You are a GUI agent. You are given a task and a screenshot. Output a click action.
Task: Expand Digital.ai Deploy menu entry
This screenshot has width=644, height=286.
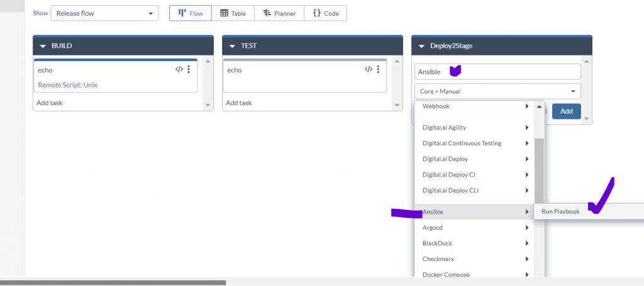475,159
